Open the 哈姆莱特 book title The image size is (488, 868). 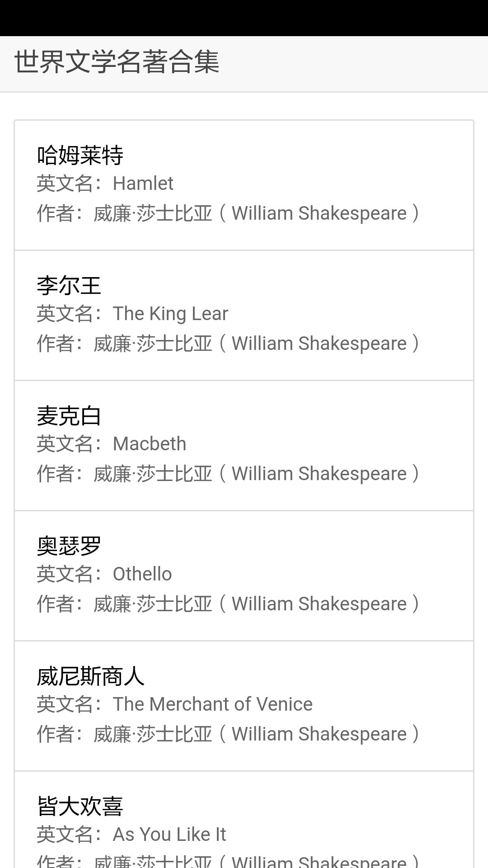(x=80, y=155)
